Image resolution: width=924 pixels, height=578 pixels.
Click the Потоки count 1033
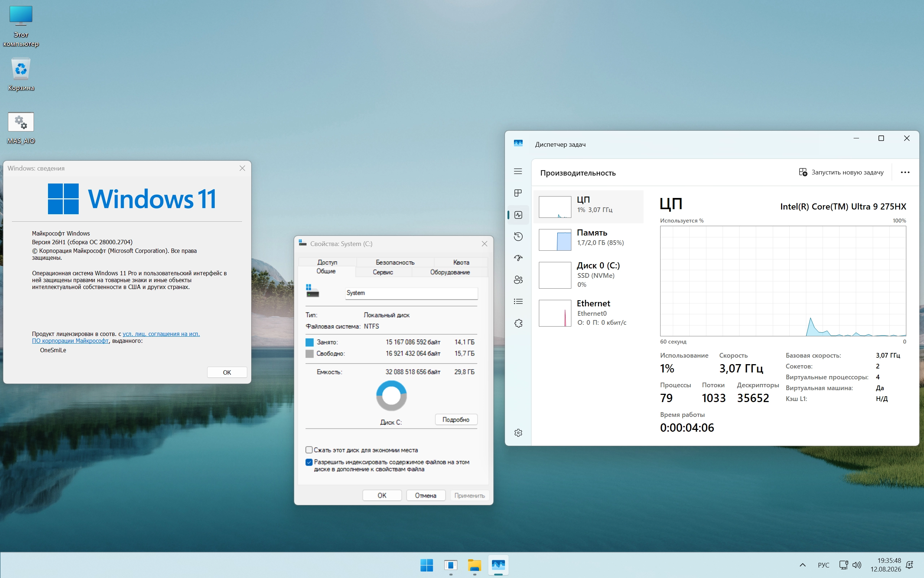pyautogui.click(x=714, y=398)
